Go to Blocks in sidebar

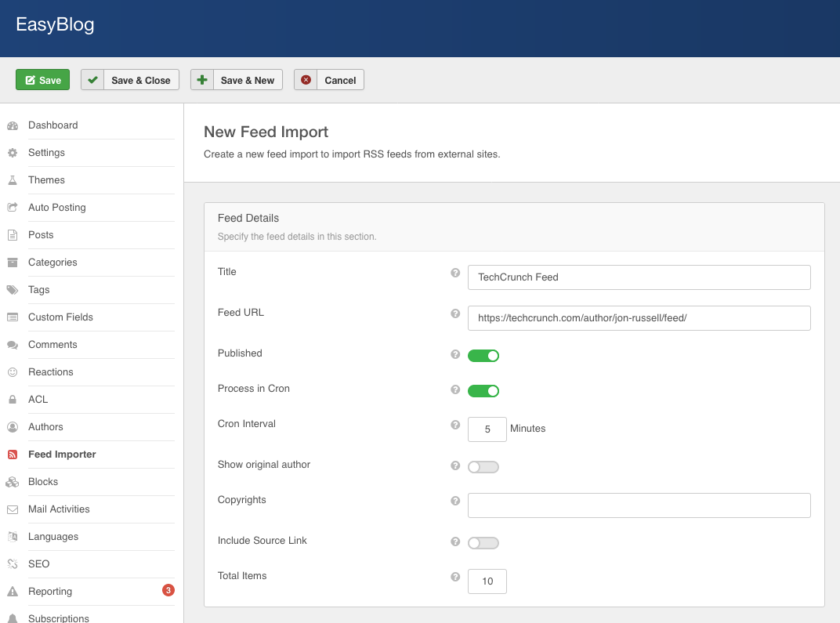[x=43, y=482]
